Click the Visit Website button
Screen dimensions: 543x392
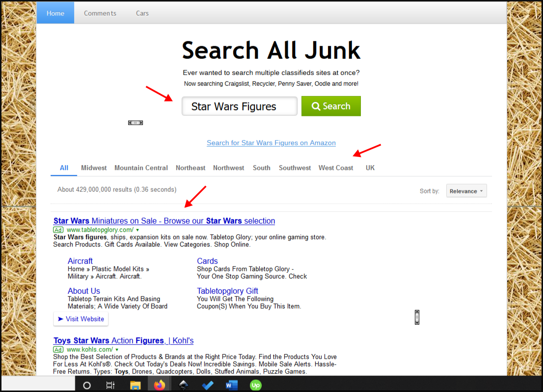81,319
